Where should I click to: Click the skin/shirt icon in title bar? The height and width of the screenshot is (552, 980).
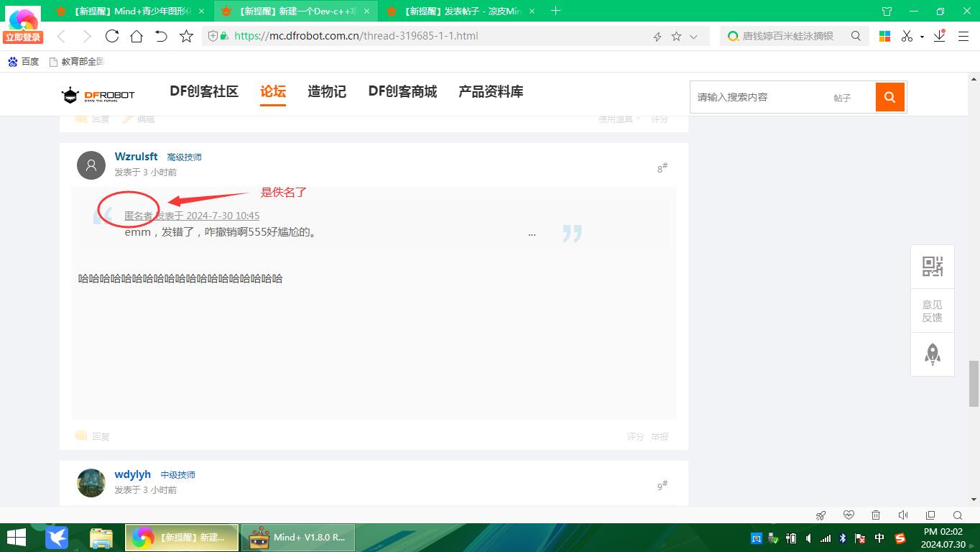coord(887,11)
